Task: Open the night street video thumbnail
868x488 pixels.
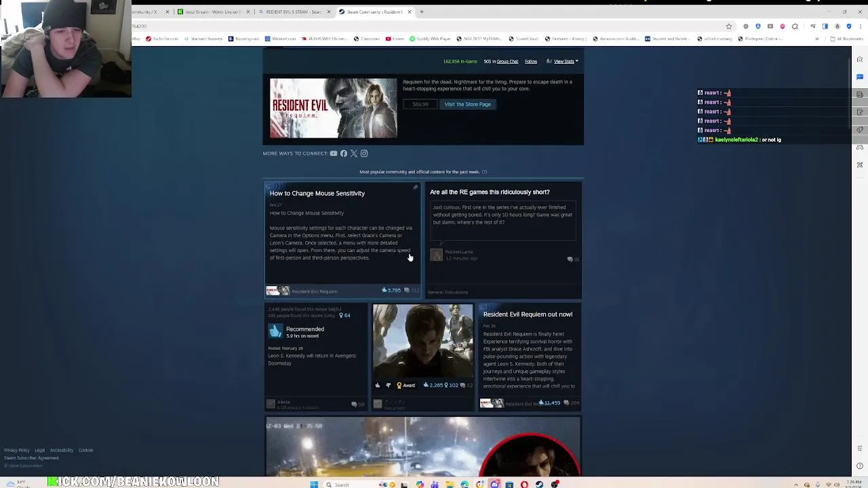Action: click(422, 447)
